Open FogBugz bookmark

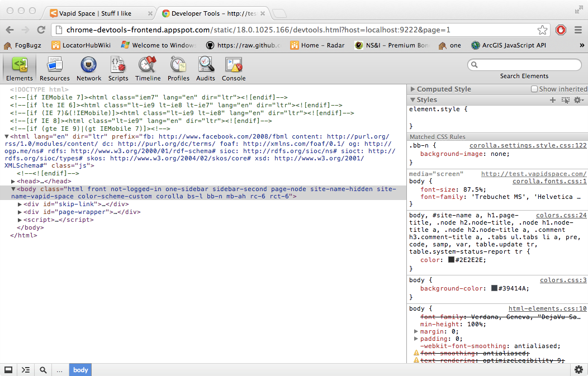[22, 45]
